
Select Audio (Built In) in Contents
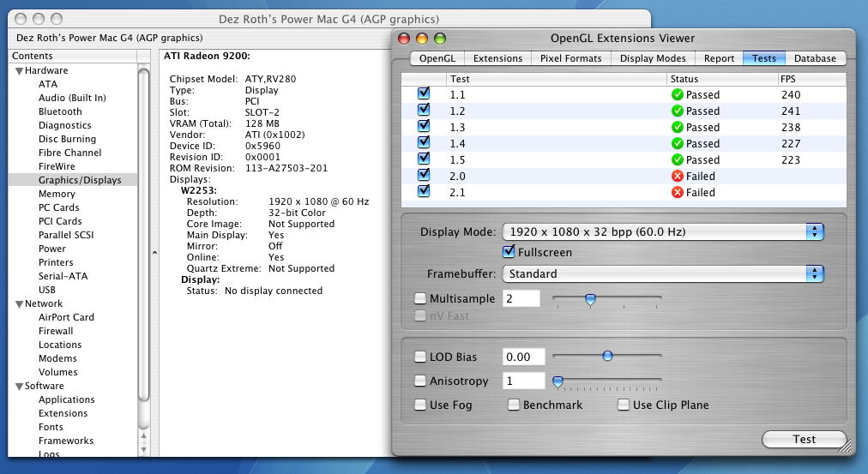tap(72, 98)
